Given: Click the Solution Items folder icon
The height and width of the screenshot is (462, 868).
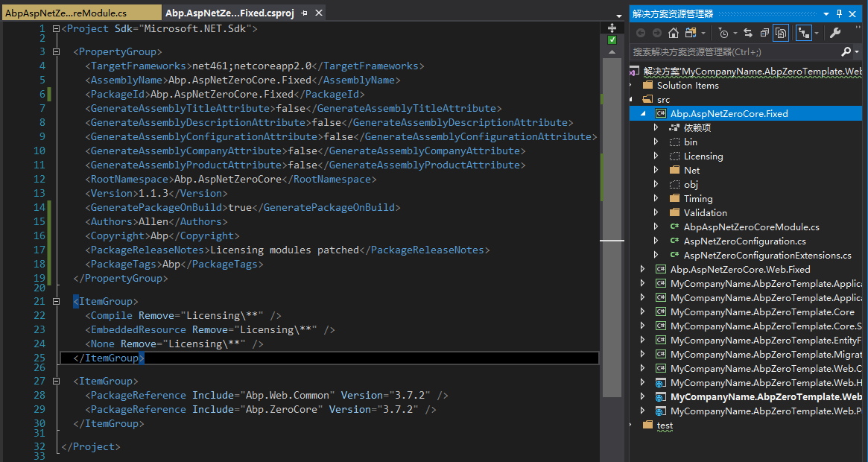Looking at the screenshot, I should tap(647, 85).
